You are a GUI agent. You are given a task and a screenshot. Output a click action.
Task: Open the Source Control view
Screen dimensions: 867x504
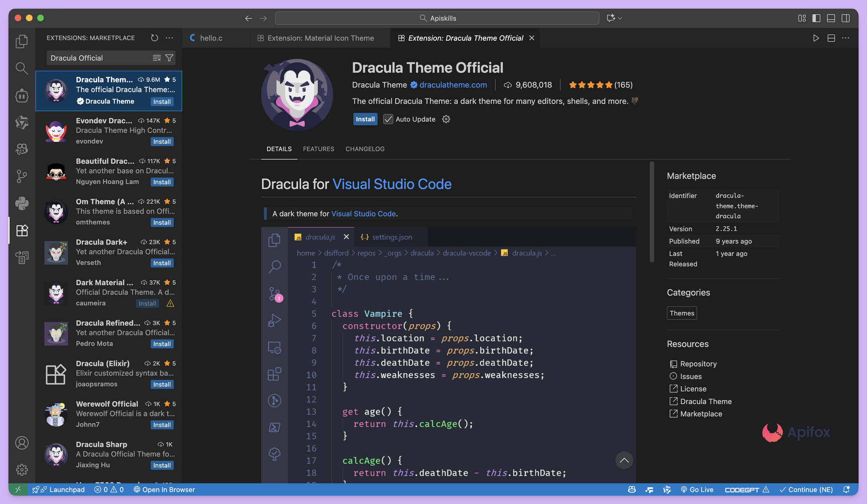click(x=22, y=176)
